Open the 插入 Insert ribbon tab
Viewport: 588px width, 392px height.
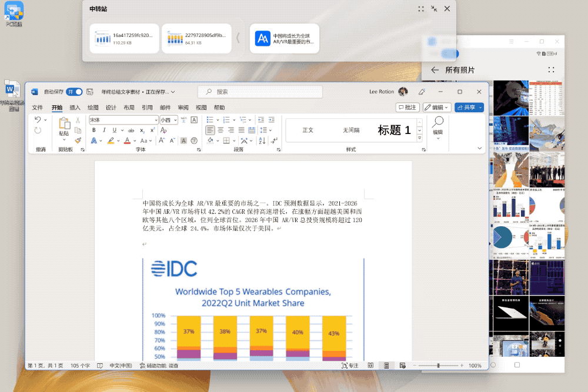tap(75, 108)
